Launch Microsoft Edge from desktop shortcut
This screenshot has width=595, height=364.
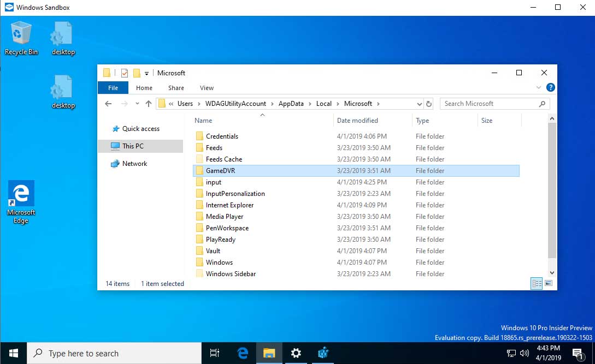coord(21,202)
